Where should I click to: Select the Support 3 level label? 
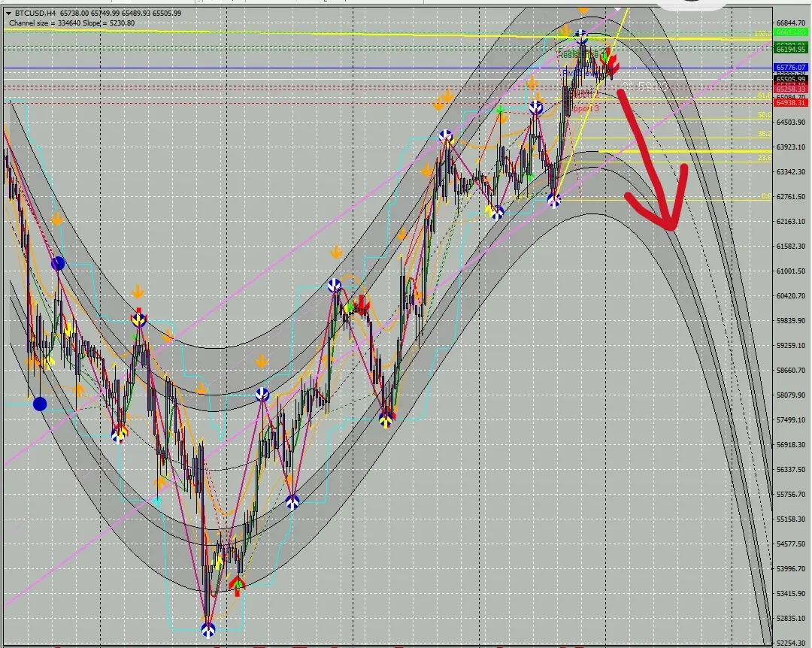(x=584, y=108)
